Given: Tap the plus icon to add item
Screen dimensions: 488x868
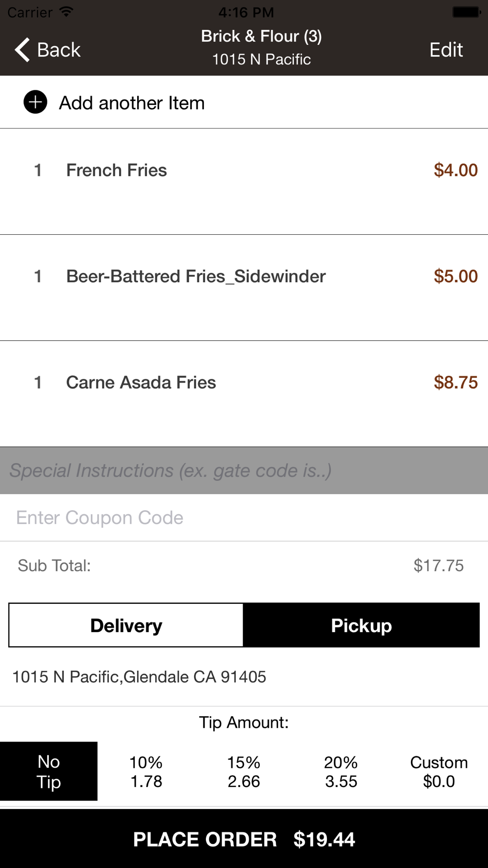Looking at the screenshot, I should pos(35,102).
